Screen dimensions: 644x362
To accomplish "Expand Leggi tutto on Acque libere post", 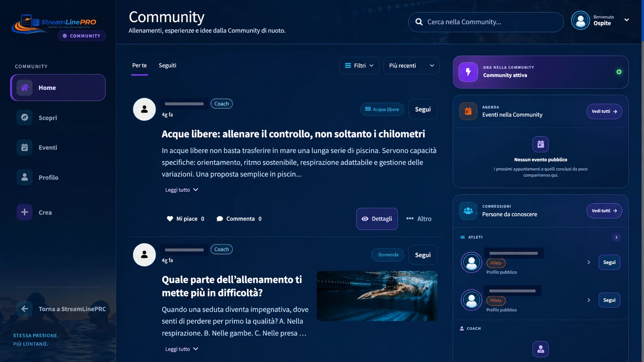I will click(181, 190).
